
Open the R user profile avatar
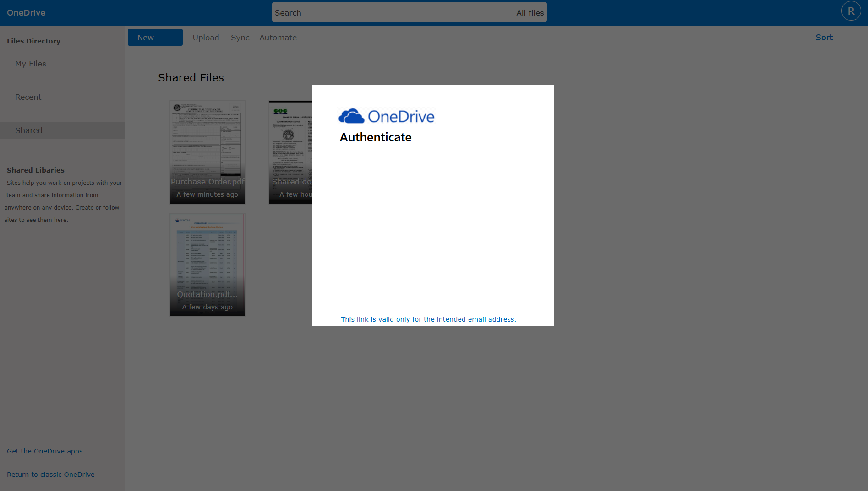851,11
